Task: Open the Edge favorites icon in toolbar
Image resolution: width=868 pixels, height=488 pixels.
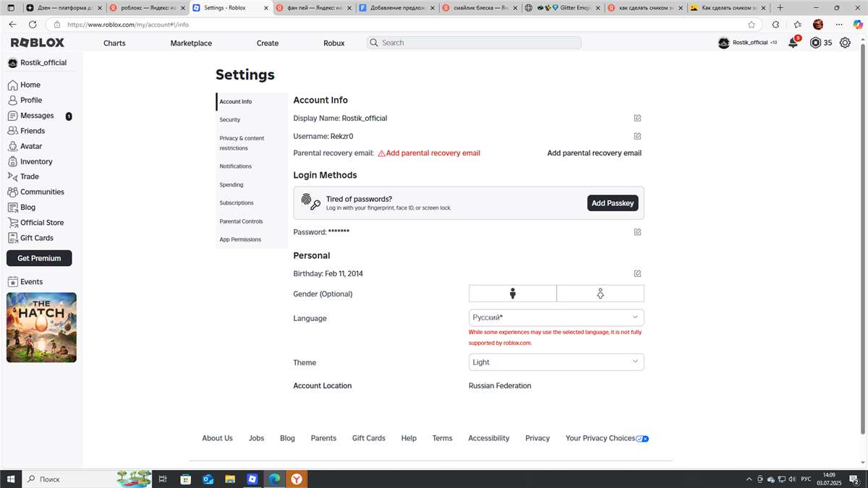Action: coord(797,24)
